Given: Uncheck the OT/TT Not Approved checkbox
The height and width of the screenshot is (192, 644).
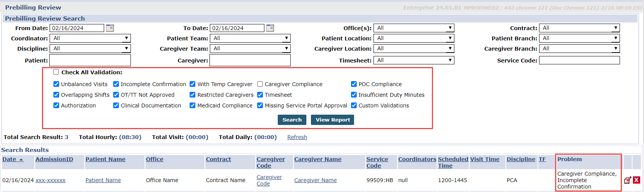Looking at the screenshot, I should click(x=116, y=95).
